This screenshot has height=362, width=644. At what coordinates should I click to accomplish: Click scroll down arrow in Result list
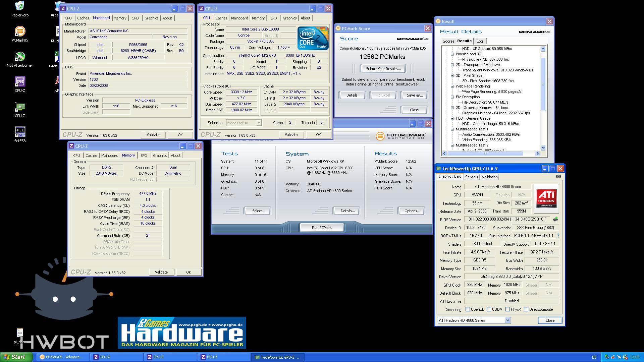[x=543, y=147]
